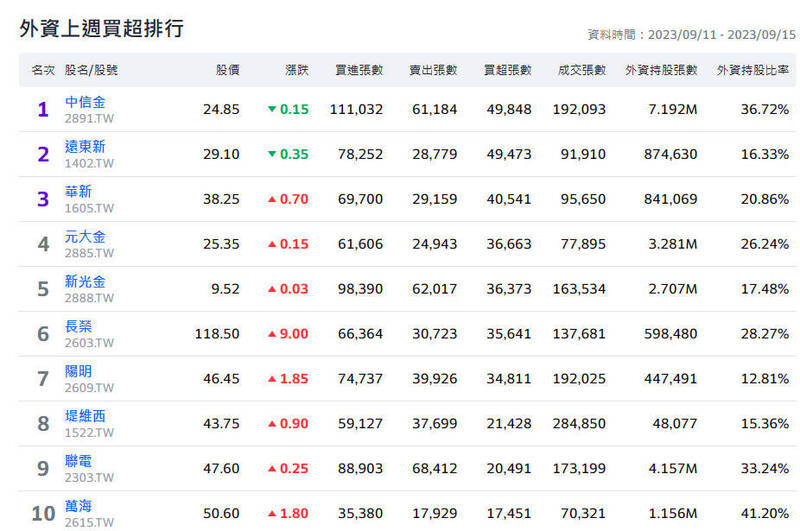The width and height of the screenshot is (800, 531).
Task: Click 華新's change value 0.70
Action: click(288, 199)
